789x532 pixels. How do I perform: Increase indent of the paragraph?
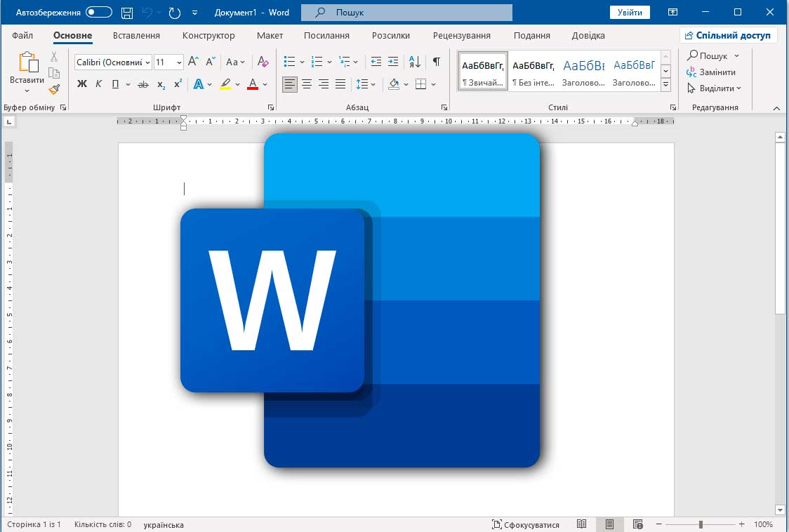(x=393, y=62)
